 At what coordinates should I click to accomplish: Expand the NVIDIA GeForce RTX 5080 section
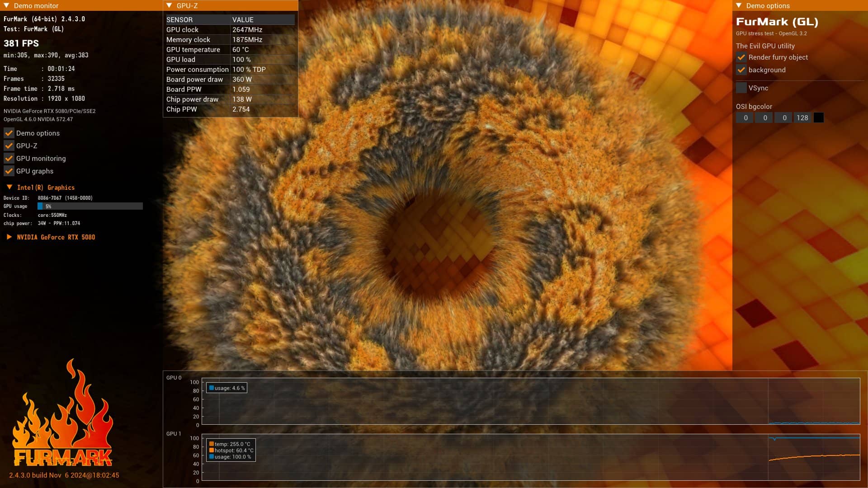click(x=9, y=237)
